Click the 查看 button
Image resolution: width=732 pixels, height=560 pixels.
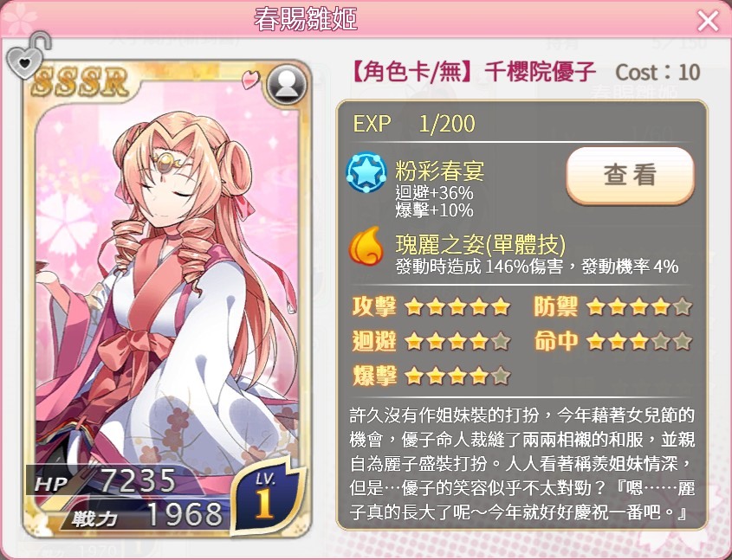[631, 175]
